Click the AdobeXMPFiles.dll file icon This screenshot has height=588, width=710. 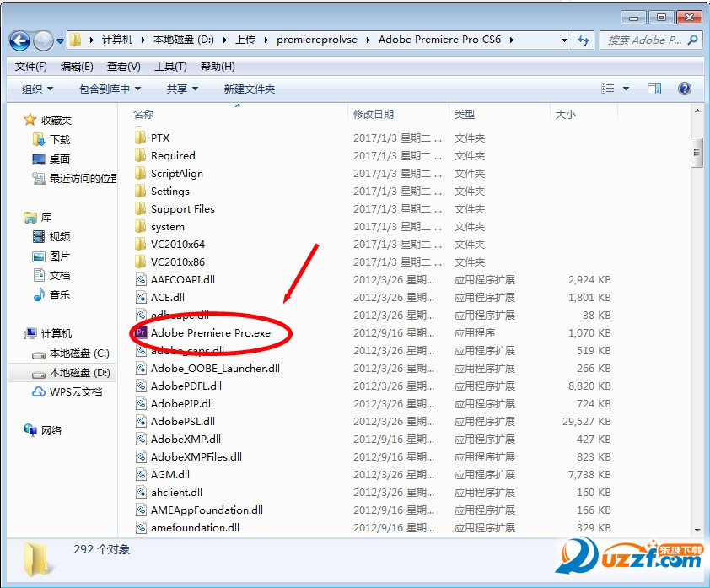tap(142, 456)
